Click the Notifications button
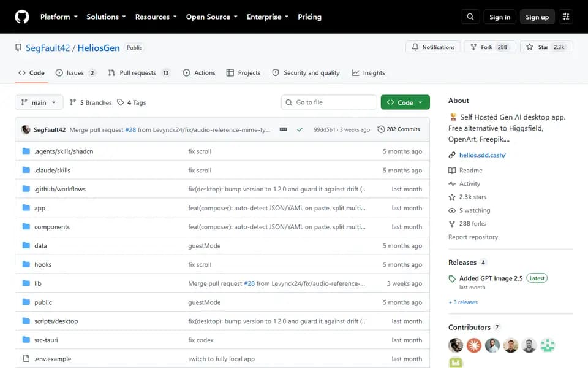This screenshot has width=588, height=368. (433, 47)
